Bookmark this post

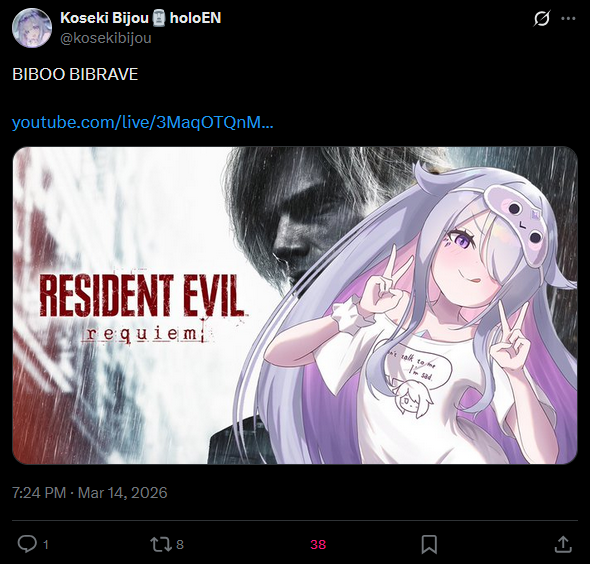click(x=429, y=544)
